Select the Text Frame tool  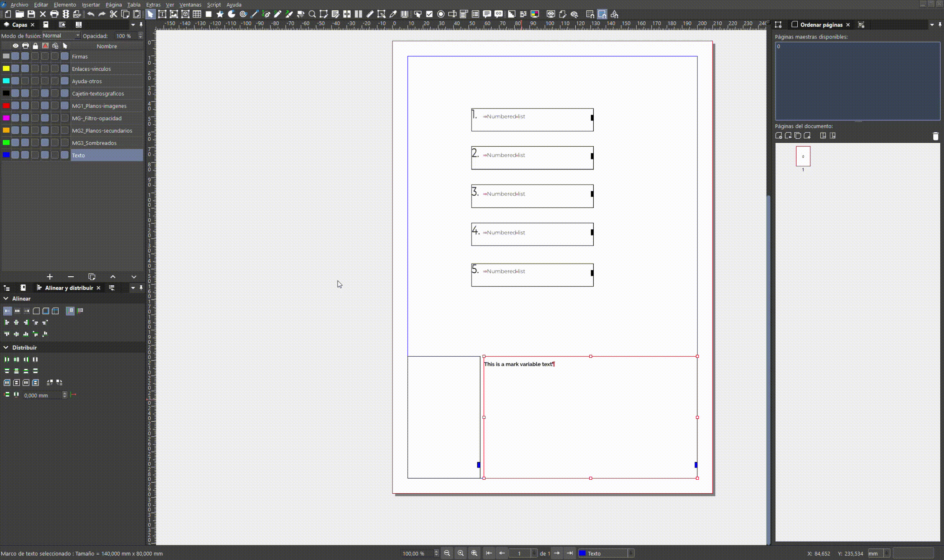click(x=162, y=14)
